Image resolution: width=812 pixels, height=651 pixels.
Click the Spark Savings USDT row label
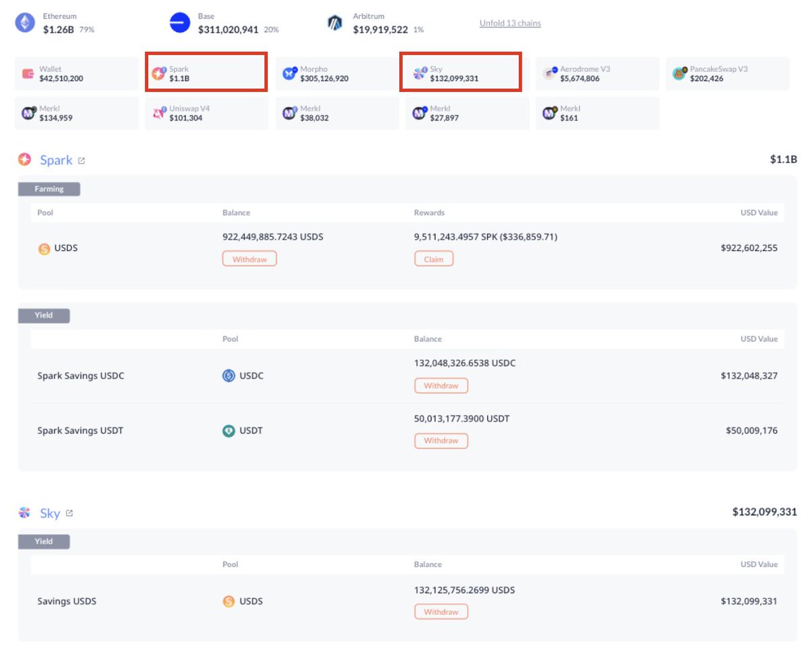click(81, 430)
